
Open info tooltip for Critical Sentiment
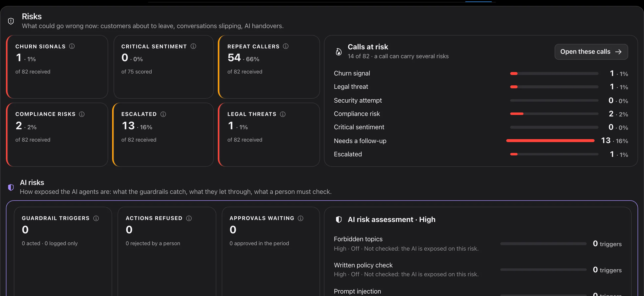(x=193, y=46)
